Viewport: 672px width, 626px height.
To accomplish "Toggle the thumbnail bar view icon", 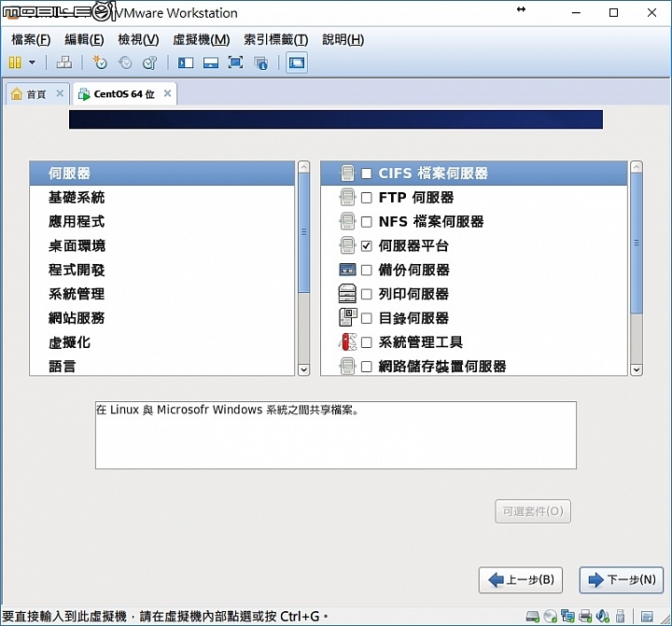I will point(211,63).
